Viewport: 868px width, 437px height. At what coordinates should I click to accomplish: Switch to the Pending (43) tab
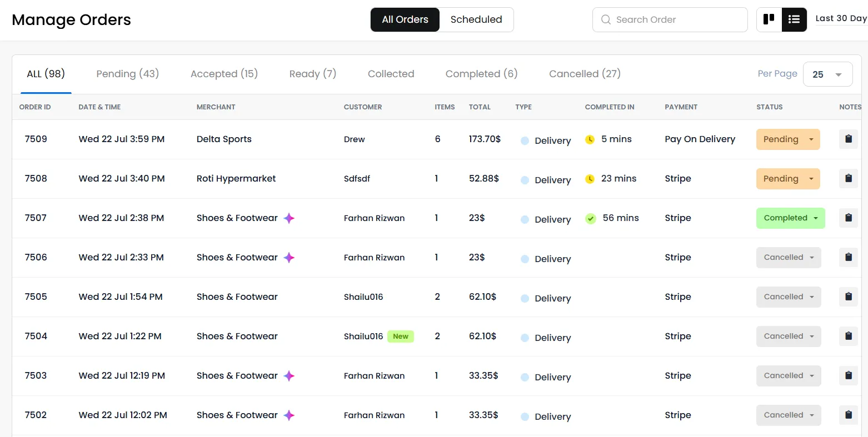[x=128, y=74]
